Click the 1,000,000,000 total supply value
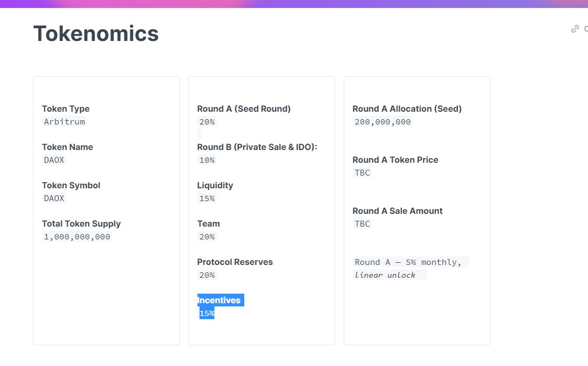588x366 pixels. click(x=77, y=237)
